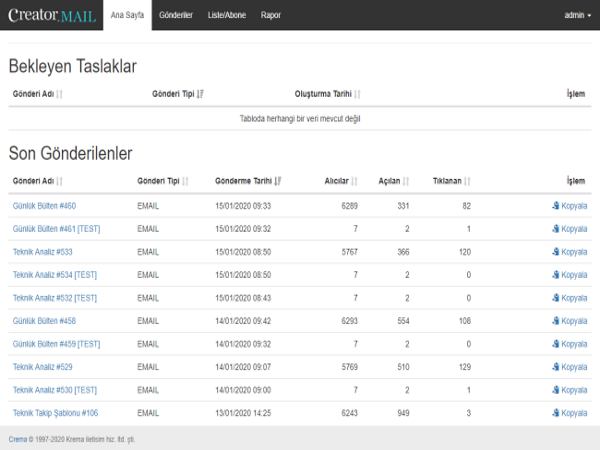Sort sent list by Açılan column icon
This screenshot has width=600, height=450.
pyautogui.click(x=407, y=181)
